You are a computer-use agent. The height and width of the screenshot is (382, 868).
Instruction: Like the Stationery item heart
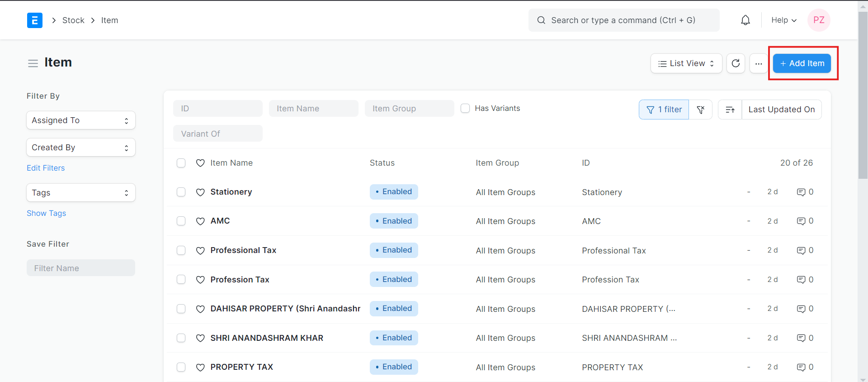(200, 192)
